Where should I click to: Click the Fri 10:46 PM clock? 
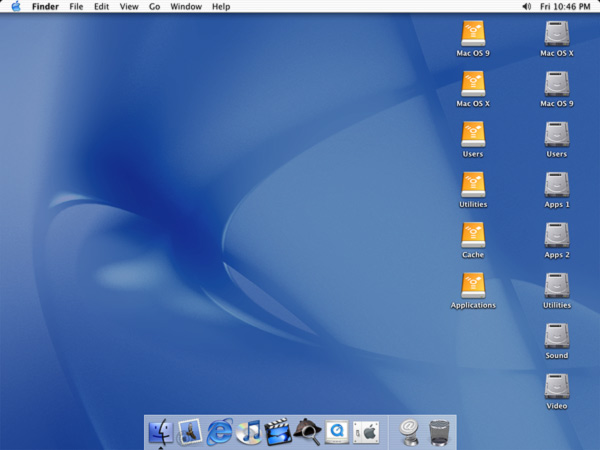(x=565, y=7)
